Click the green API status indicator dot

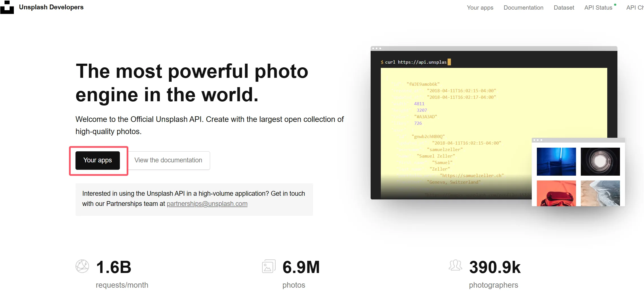615,5
